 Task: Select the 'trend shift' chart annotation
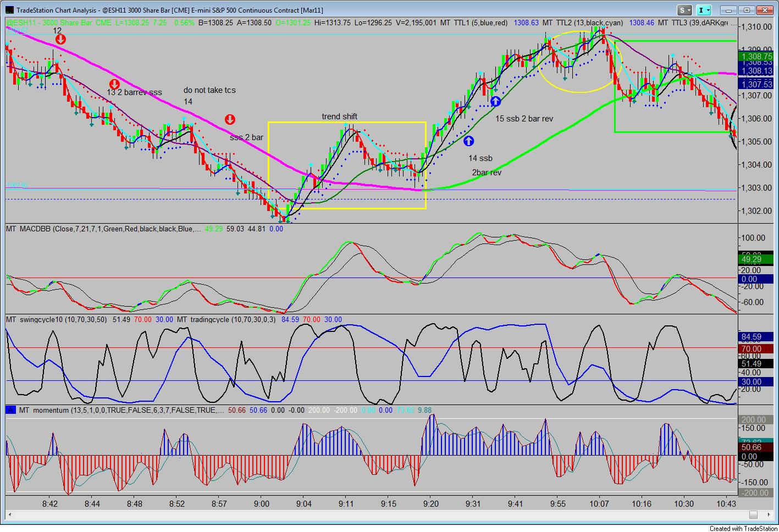(x=340, y=117)
